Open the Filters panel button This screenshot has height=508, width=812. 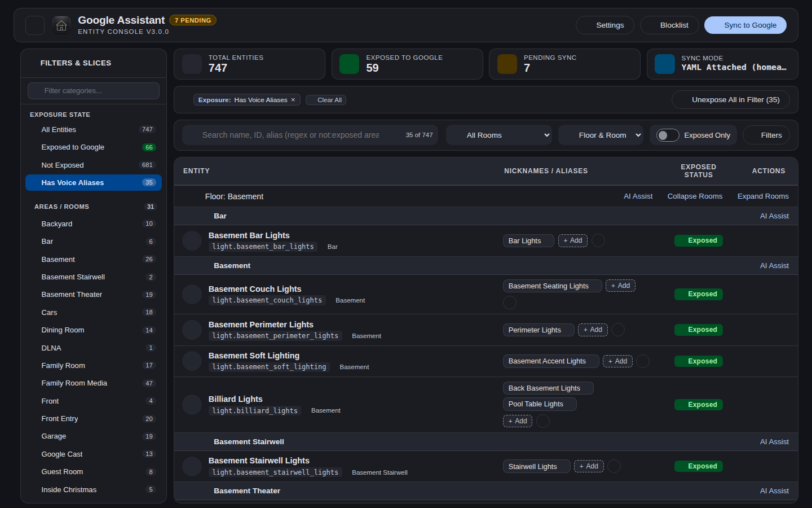pyautogui.click(x=766, y=135)
